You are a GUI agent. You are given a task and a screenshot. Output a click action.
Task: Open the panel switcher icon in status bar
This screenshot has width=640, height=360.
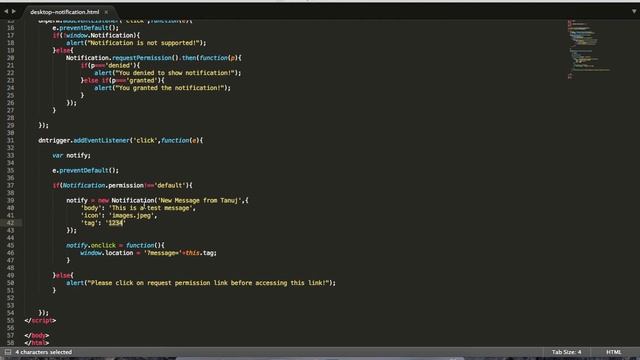7,352
